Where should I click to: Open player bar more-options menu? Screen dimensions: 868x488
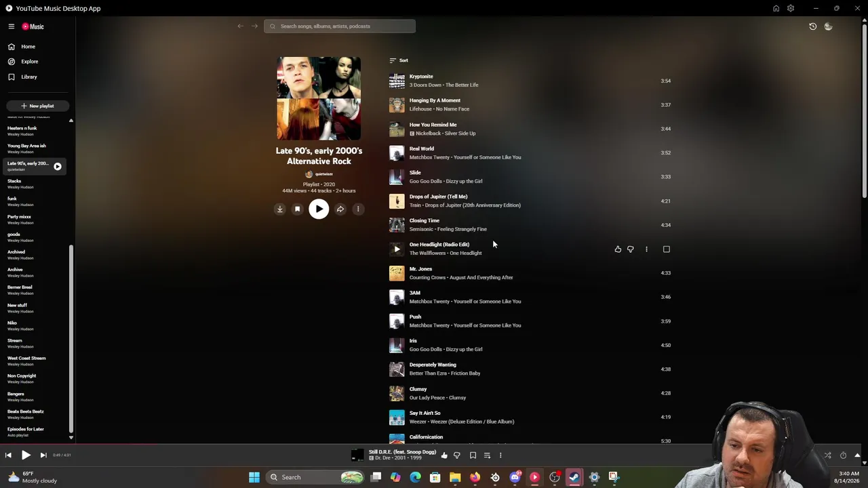[500, 455]
